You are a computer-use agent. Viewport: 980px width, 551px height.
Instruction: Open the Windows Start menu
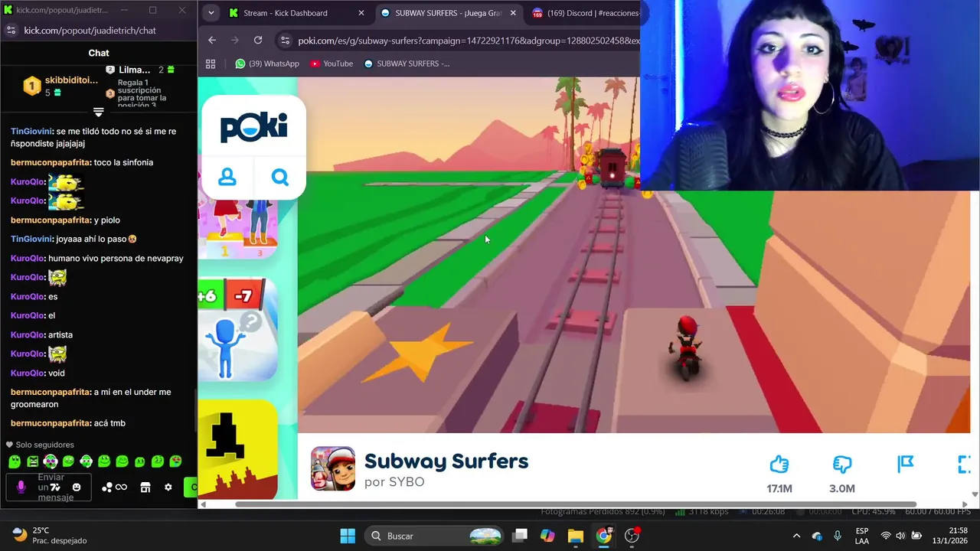[348, 536]
